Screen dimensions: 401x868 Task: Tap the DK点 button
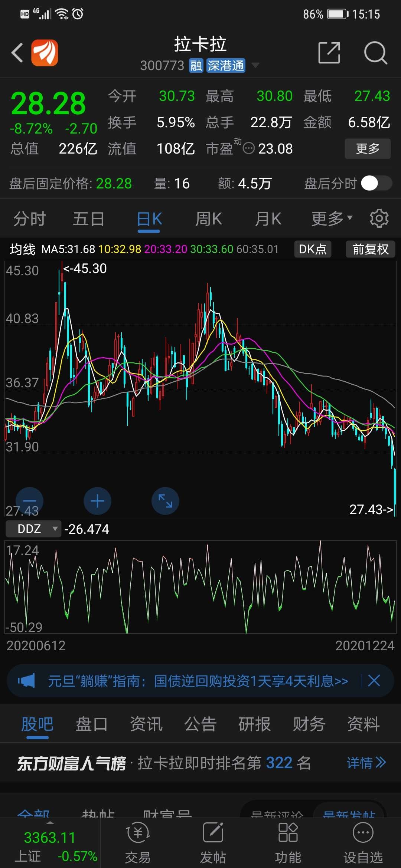(313, 249)
